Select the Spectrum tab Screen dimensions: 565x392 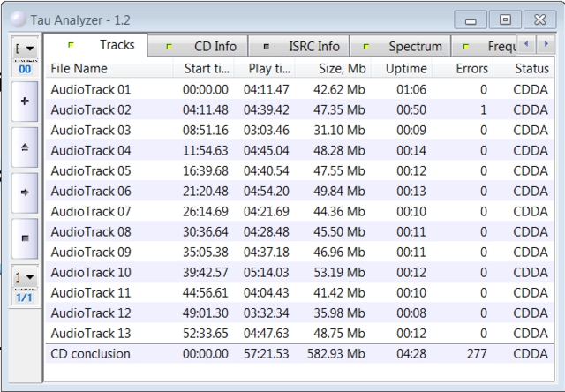[402, 46]
